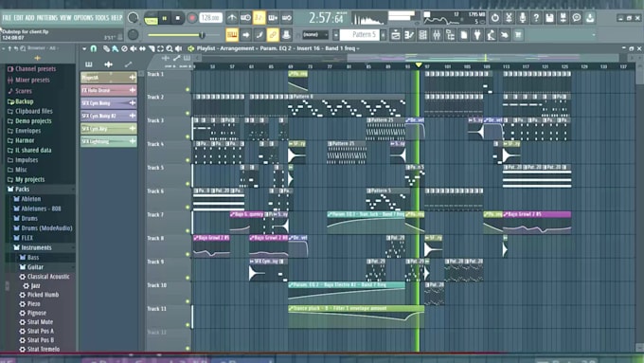Collapse the Instruments folder in browser

click(36, 247)
